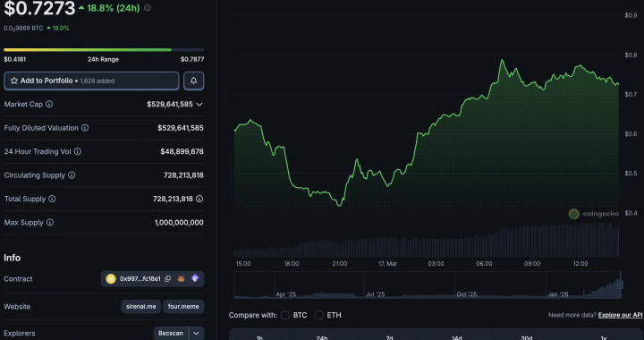Click the yellow BNB chain logo in Contract row
The width and height of the screenshot is (644, 340).
click(x=111, y=279)
